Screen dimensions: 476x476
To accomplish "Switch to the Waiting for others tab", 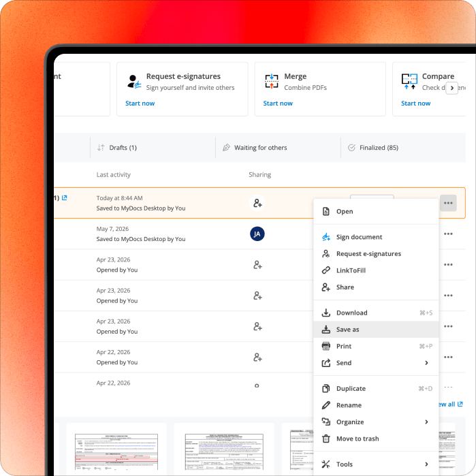I will (278, 148).
